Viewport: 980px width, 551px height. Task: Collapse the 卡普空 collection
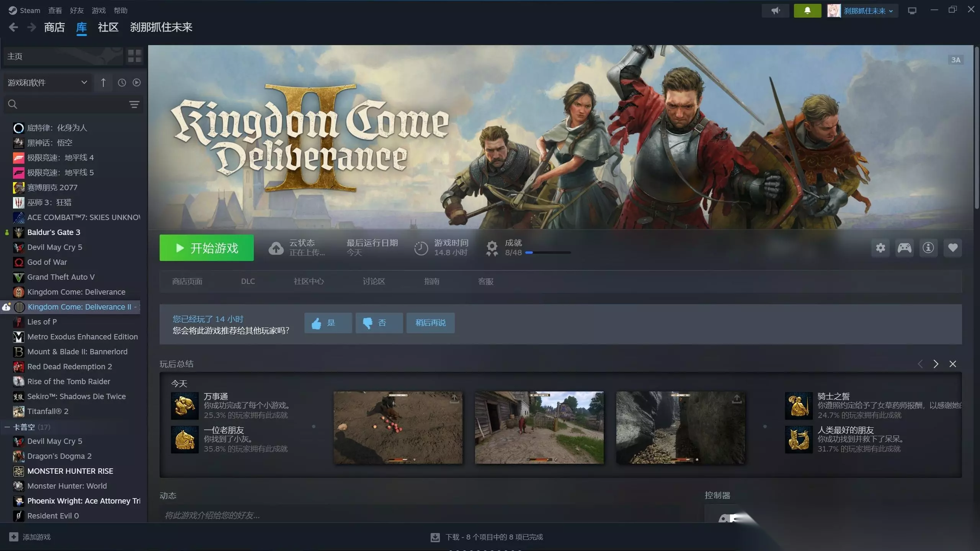[x=7, y=427]
